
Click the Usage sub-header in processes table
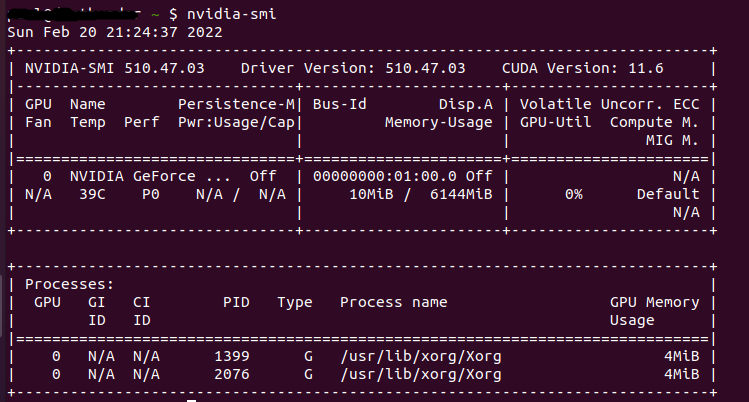point(632,320)
